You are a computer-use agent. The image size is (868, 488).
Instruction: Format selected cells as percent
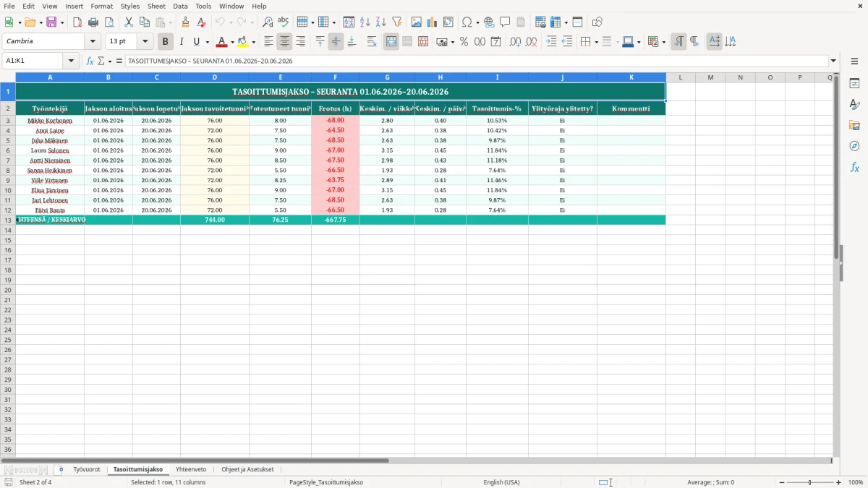pyautogui.click(x=464, y=42)
